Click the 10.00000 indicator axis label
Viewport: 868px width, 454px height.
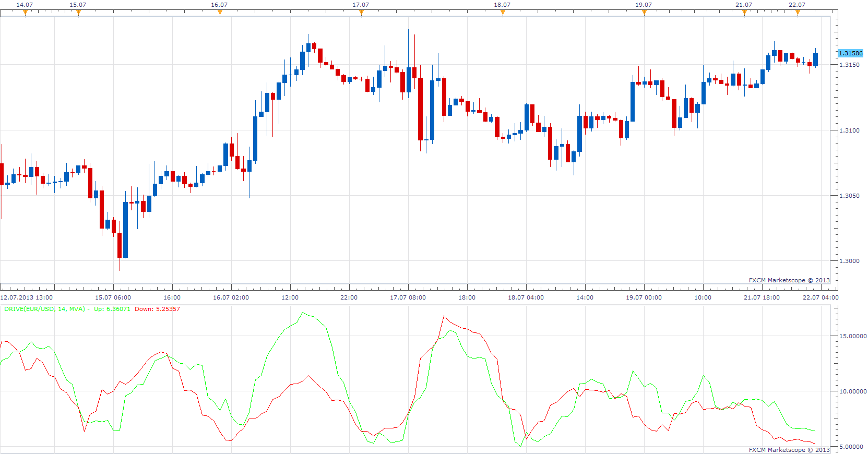(x=853, y=391)
